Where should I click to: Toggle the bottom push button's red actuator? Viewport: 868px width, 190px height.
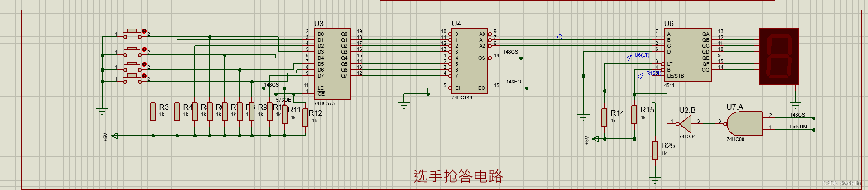(144, 76)
